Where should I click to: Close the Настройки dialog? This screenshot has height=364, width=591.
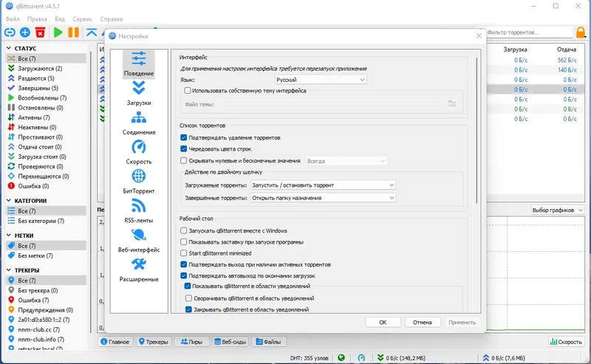tap(479, 35)
